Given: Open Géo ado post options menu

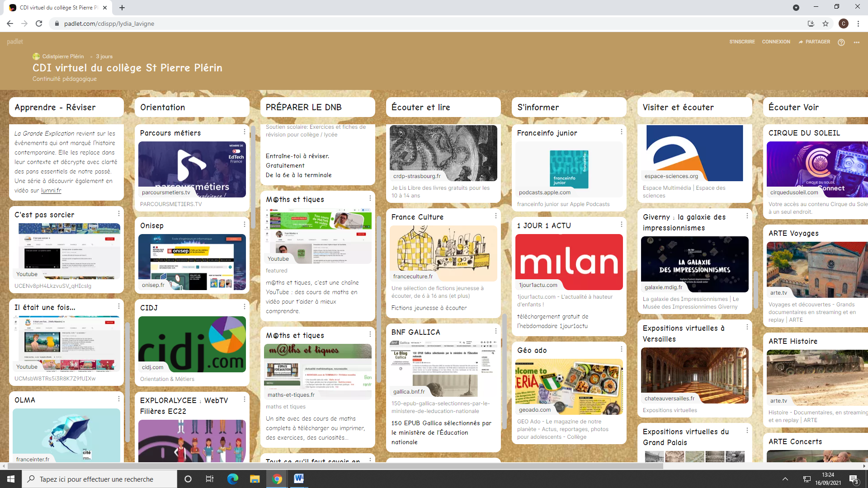Looking at the screenshot, I should pos(622,349).
